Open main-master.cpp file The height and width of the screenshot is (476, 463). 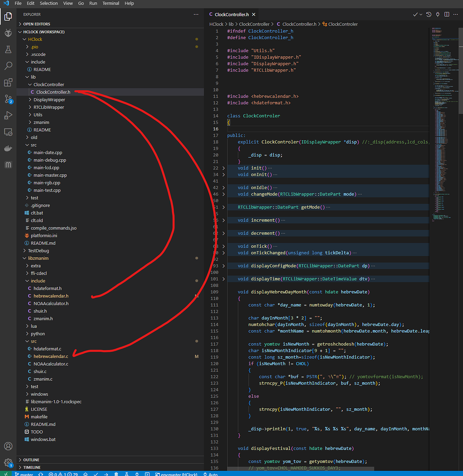pyautogui.click(x=50, y=175)
